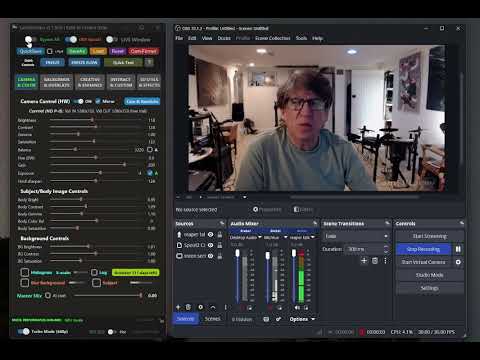Lock the reaper audio channel volume
The width and height of the screenshot is (480, 360).
[x=306, y=307]
